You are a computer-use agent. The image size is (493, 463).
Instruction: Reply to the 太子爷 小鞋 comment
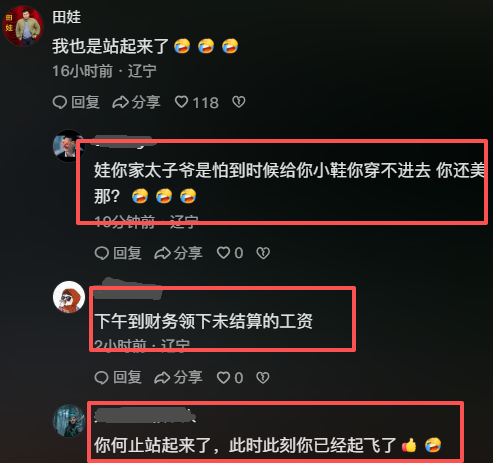tap(118, 253)
